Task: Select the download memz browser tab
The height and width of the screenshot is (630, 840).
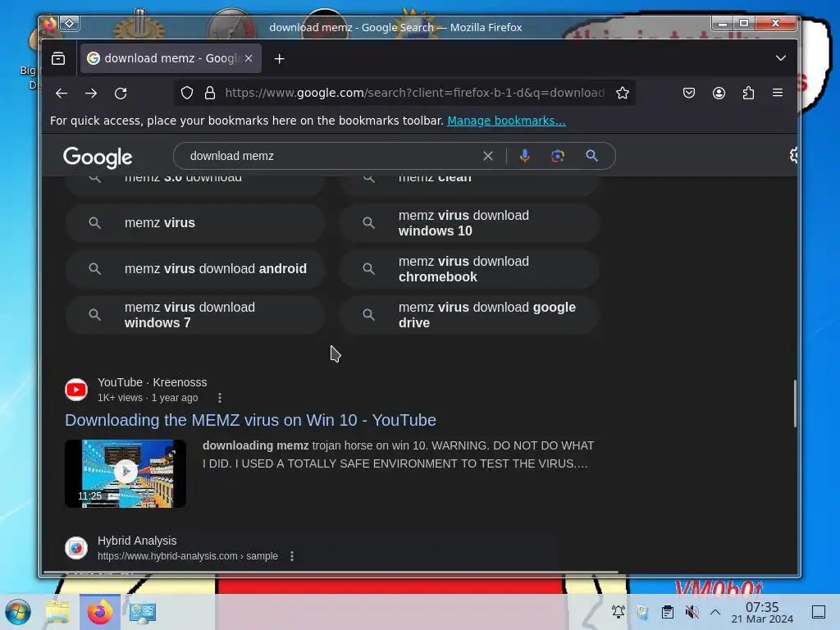Action: pyautogui.click(x=171, y=58)
